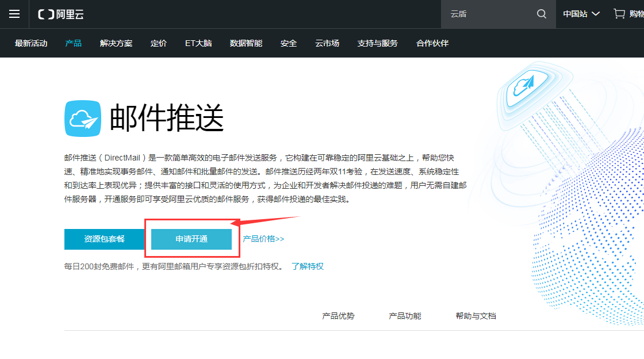
Task: Switch to the 产品优势 tab
Action: click(x=338, y=316)
